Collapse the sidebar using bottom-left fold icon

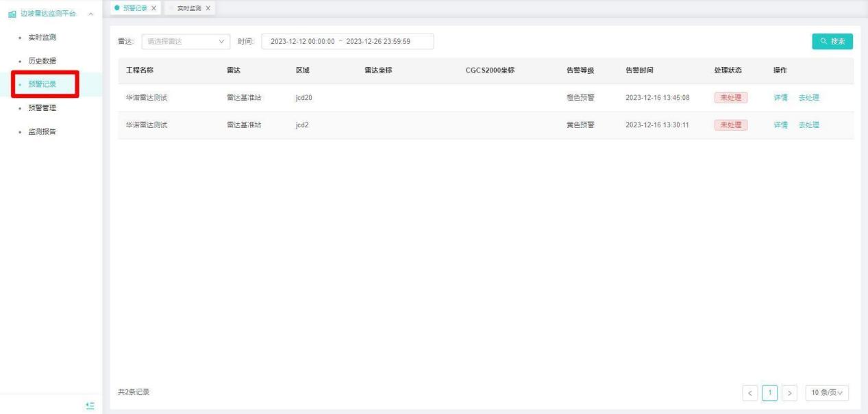point(89,406)
